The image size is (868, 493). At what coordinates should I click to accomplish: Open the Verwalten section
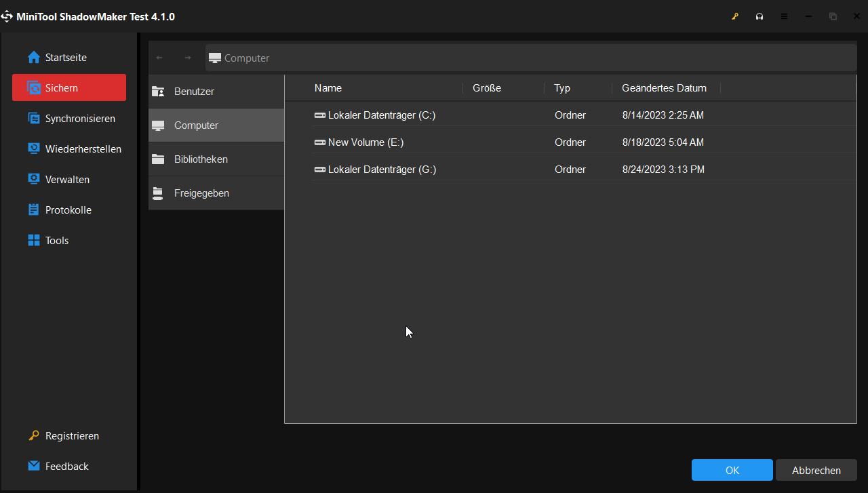(69, 180)
